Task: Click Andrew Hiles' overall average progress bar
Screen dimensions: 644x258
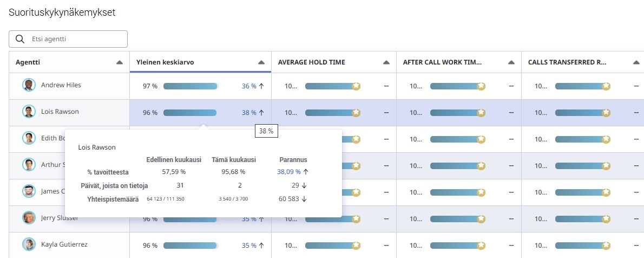Action: coord(190,86)
